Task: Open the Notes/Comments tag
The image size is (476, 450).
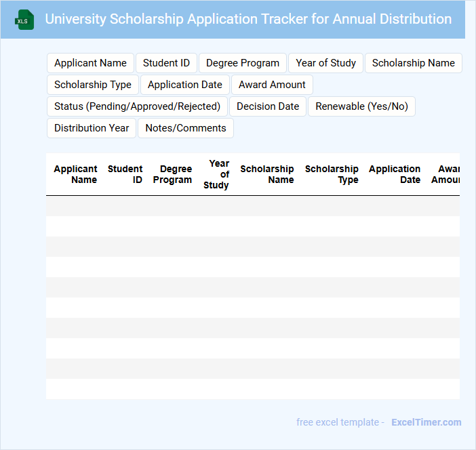Action: (185, 128)
